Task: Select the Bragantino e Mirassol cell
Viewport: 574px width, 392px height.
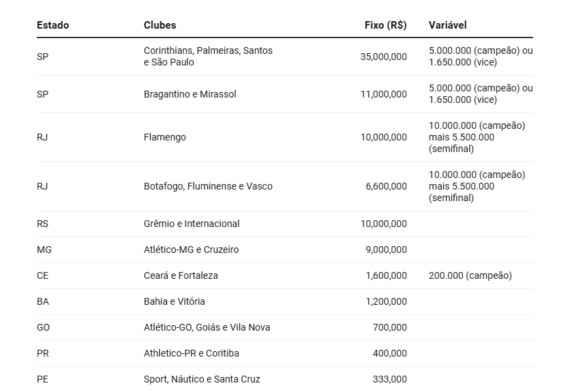Action: click(x=190, y=94)
